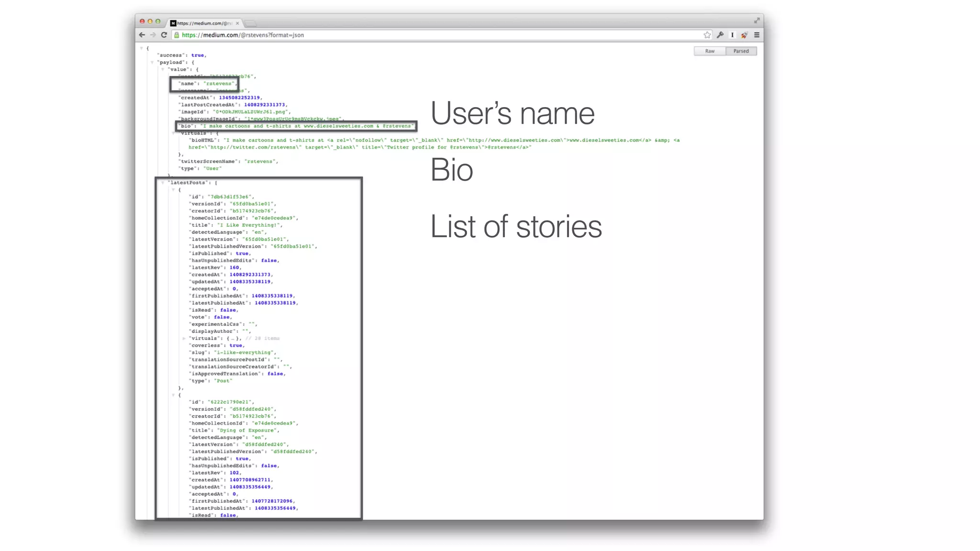This screenshot has width=980, height=551.
Task: Click "isApprovedTranslation": false line
Action: pos(237,374)
